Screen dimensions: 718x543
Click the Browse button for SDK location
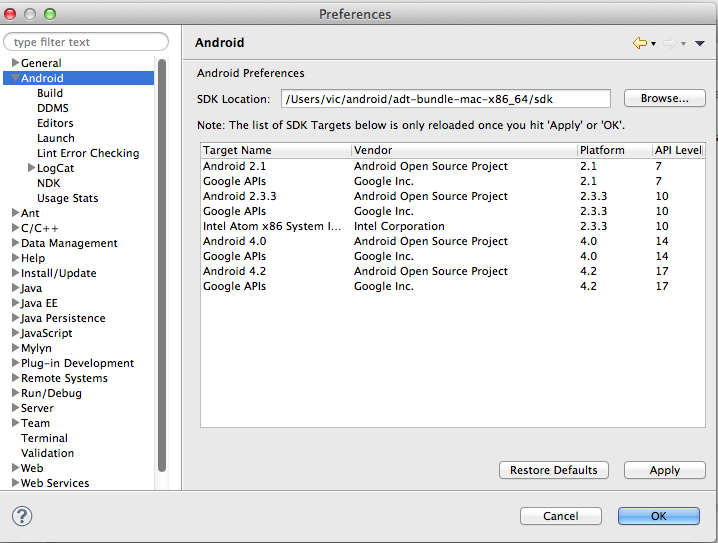pos(664,98)
